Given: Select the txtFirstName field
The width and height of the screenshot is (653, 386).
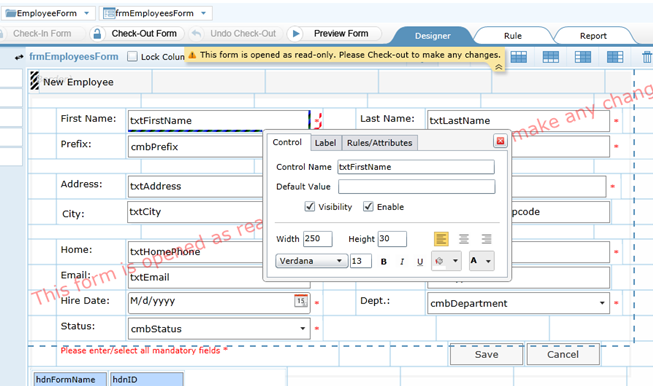Looking at the screenshot, I should click(x=219, y=121).
